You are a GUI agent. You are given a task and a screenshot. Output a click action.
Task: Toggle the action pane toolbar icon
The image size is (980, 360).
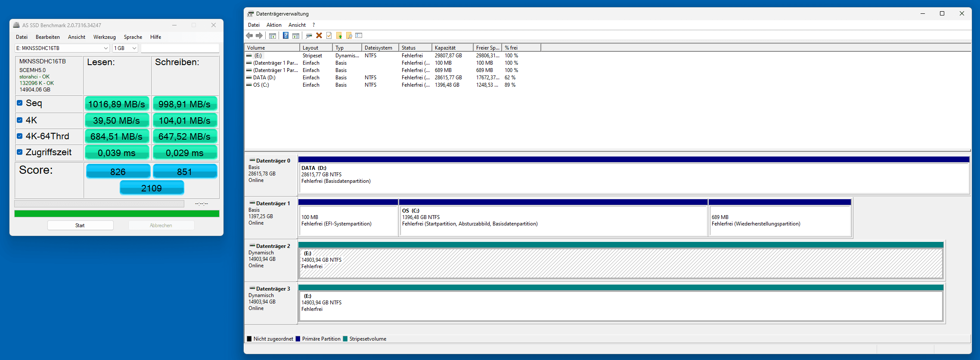coord(295,35)
